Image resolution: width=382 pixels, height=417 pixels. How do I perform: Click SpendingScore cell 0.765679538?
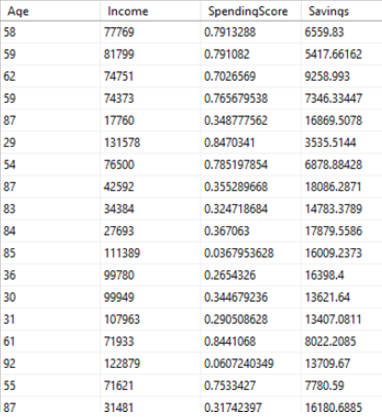[x=251, y=98]
